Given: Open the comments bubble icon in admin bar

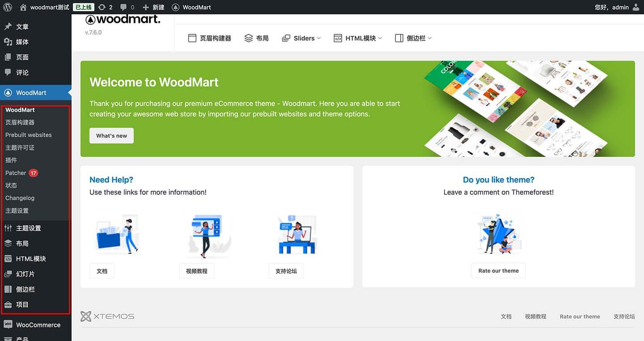Looking at the screenshot, I should click(x=124, y=7).
